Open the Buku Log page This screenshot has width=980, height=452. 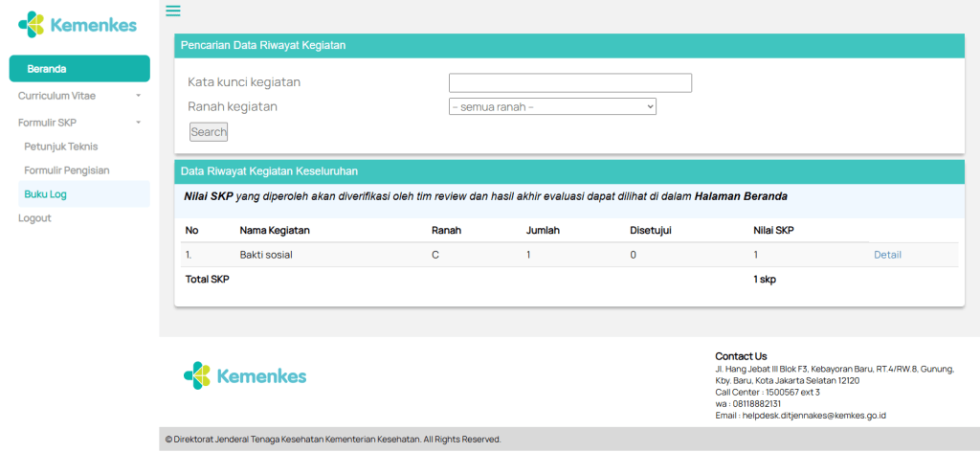click(x=45, y=194)
